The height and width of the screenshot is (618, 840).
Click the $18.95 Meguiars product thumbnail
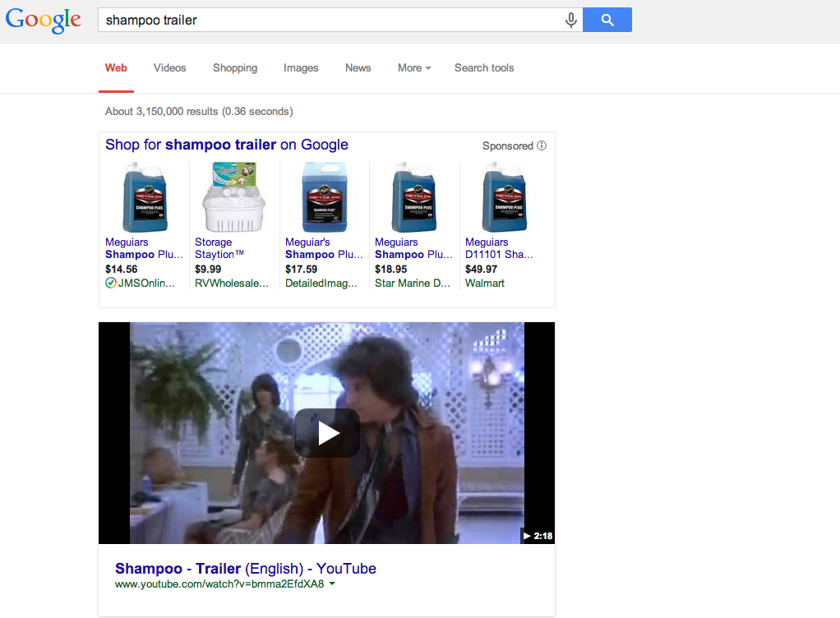click(414, 197)
